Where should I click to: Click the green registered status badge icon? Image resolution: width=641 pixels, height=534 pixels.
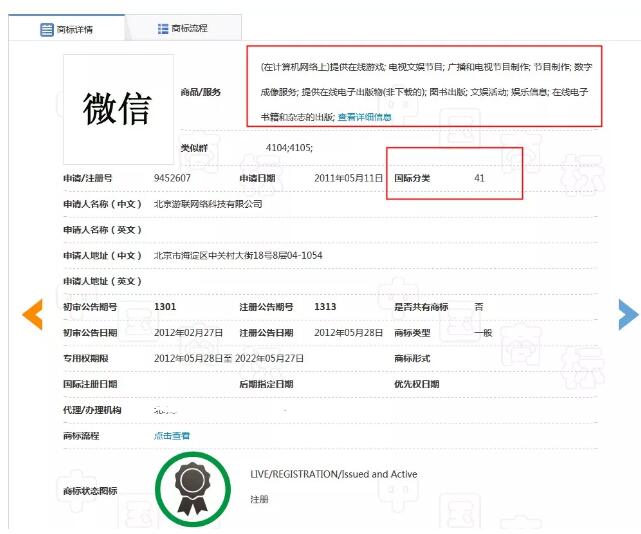point(193,489)
